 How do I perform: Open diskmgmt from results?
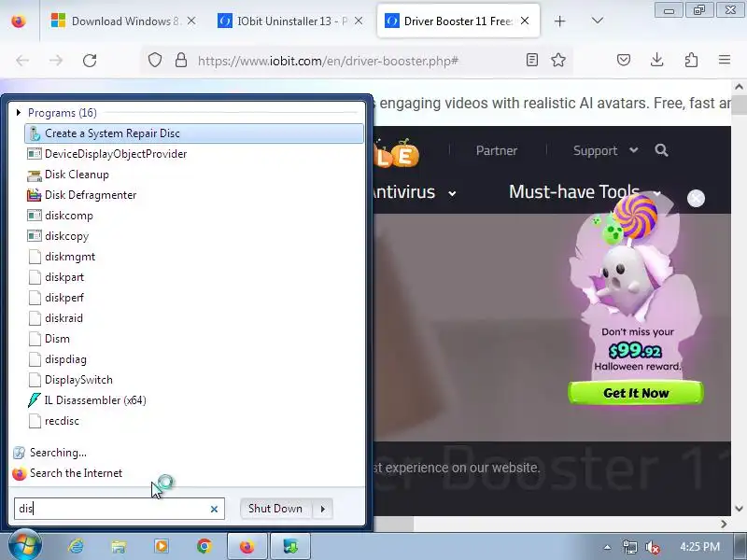tap(69, 256)
